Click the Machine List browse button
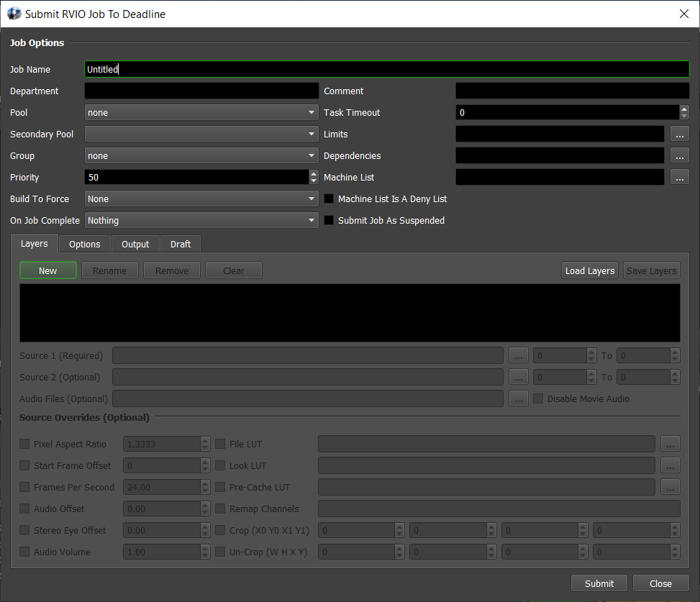 coord(680,178)
